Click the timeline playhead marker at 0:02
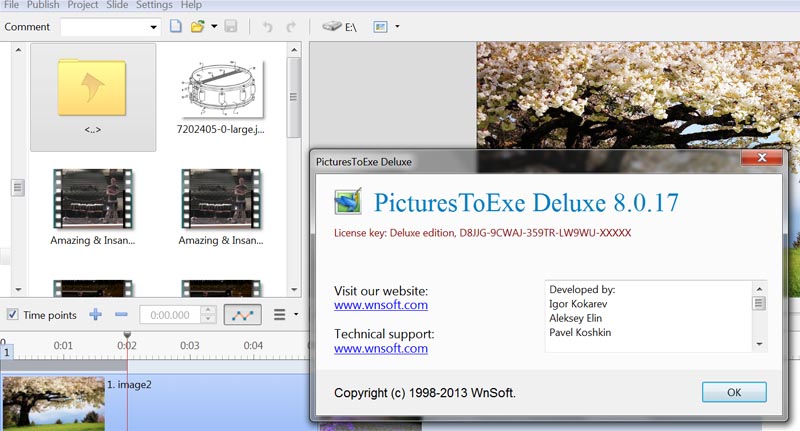 pyautogui.click(x=127, y=335)
